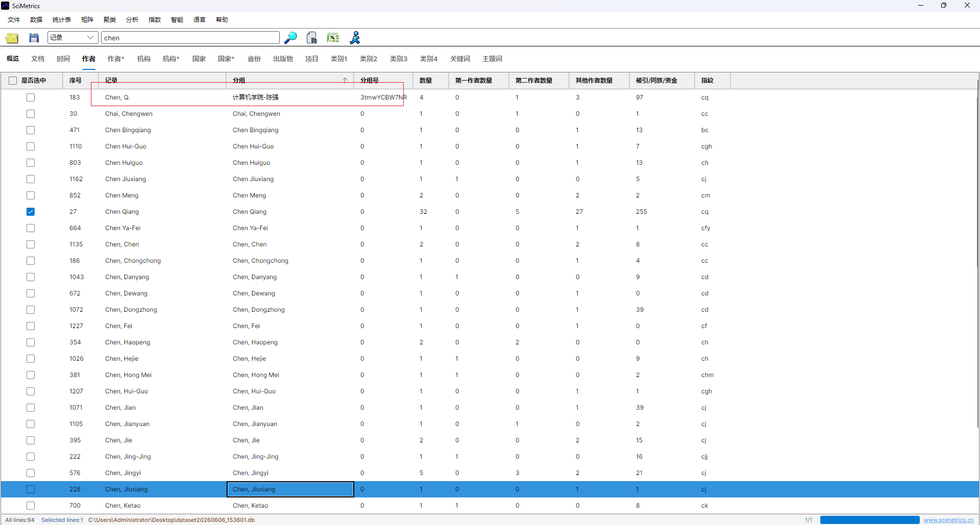The width and height of the screenshot is (980, 525).
Task: Select the group ID cell '3tmwYCBW7NR'
Action: [383, 97]
